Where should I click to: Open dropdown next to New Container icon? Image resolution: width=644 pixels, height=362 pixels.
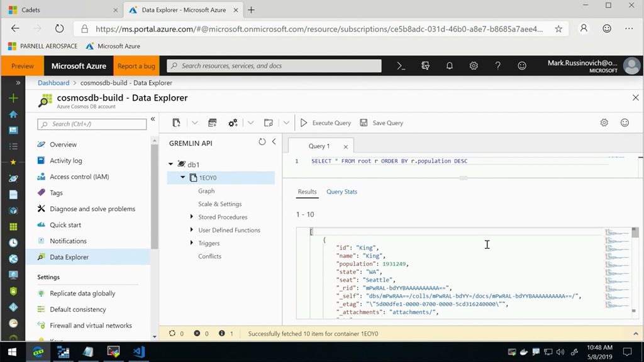point(194,123)
